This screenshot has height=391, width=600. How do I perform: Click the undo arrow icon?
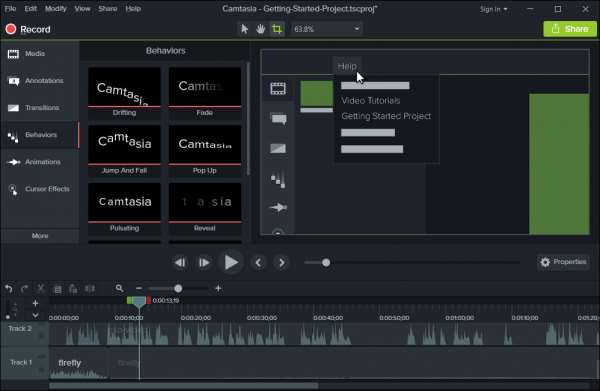pyautogui.click(x=9, y=289)
